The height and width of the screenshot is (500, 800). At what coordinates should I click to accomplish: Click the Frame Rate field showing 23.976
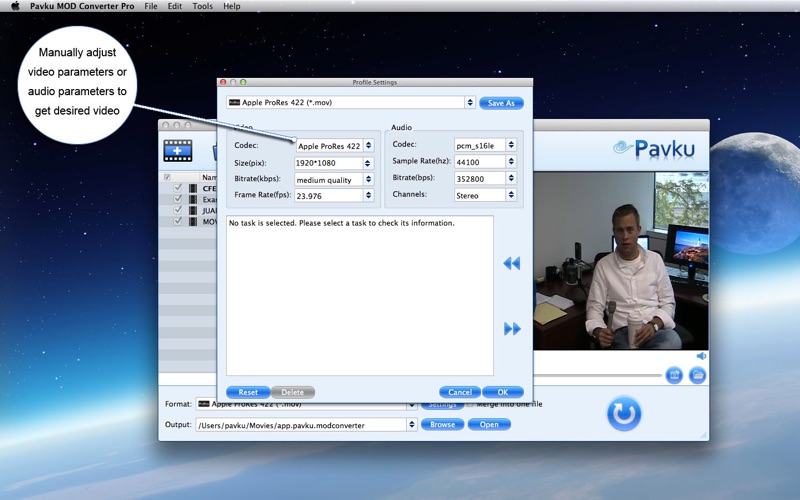[x=328, y=195]
